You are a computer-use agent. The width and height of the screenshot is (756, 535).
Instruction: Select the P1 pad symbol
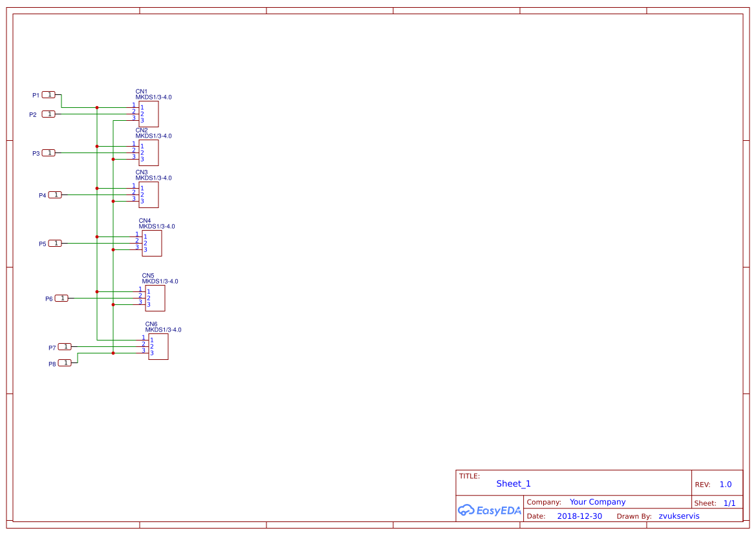click(49, 95)
